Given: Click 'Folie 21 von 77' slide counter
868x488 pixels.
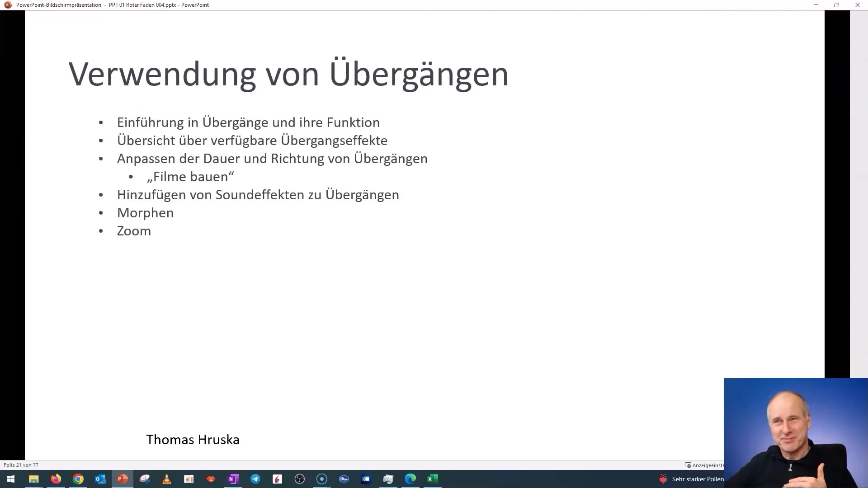Looking at the screenshot, I should 21,465.
